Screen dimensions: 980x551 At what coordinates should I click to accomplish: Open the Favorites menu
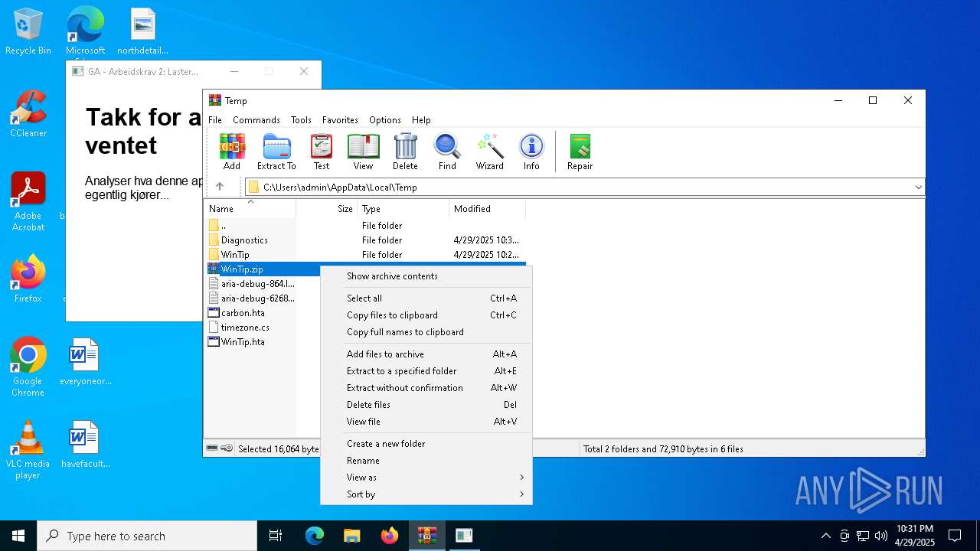pyautogui.click(x=340, y=120)
